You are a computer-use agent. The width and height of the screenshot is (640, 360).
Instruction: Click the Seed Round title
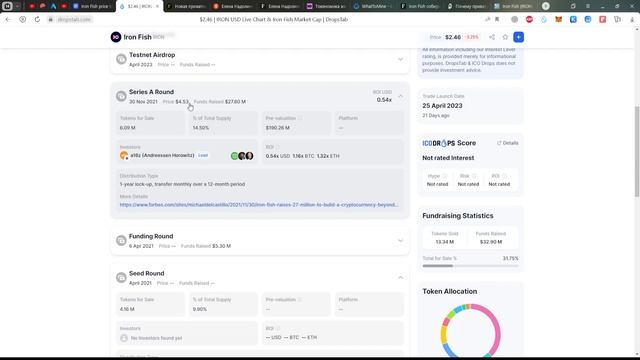coord(147,273)
